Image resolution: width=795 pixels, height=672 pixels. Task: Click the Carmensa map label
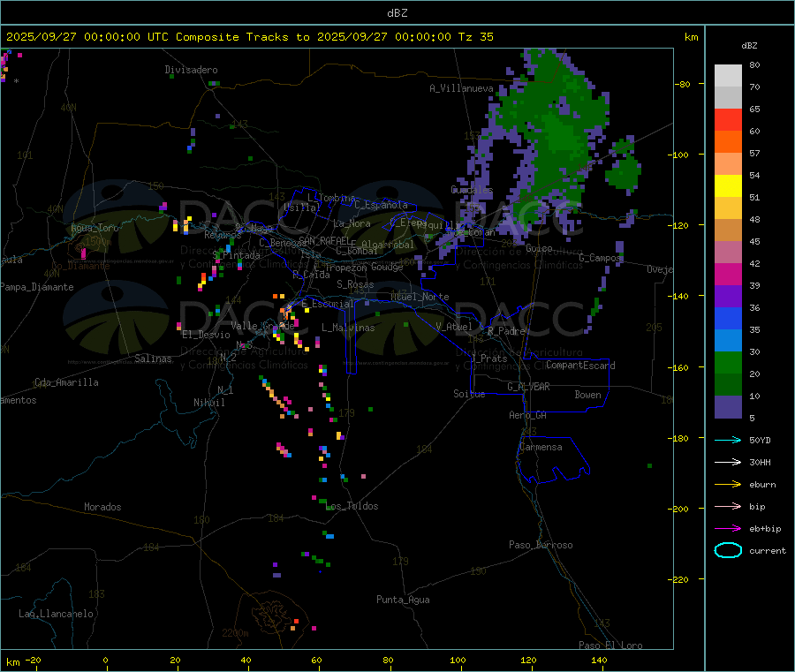tap(541, 447)
